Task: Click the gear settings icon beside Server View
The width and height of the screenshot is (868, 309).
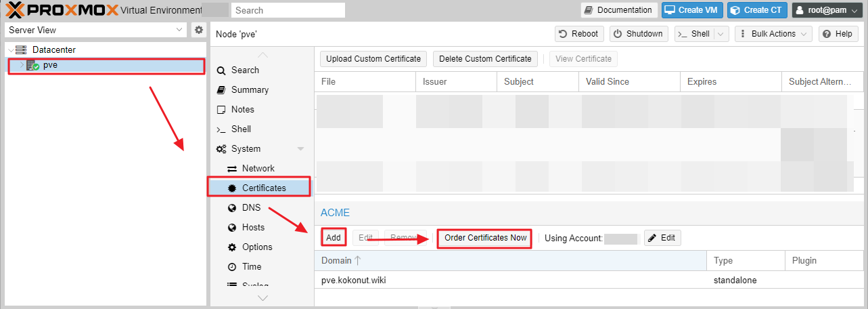Action: tap(198, 30)
